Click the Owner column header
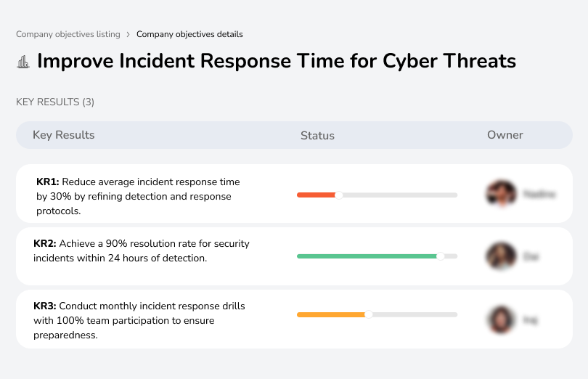 (x=505, y=135)
